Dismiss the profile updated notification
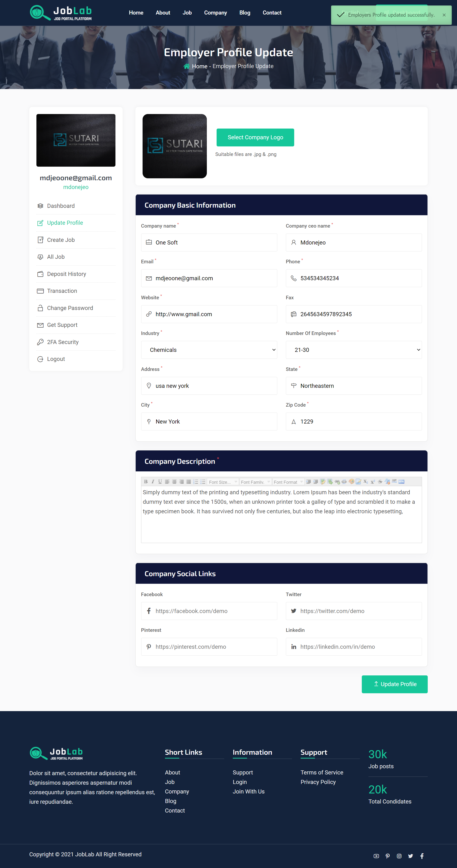Viewport: 457px width, 868px height. pyautogui.click(x=444, y=15)
